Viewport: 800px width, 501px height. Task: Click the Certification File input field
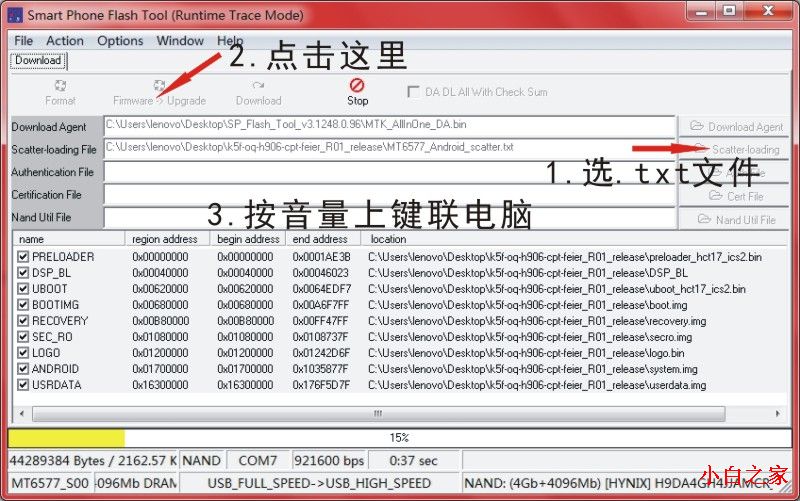pyautogui.click(x=390, y=195)
